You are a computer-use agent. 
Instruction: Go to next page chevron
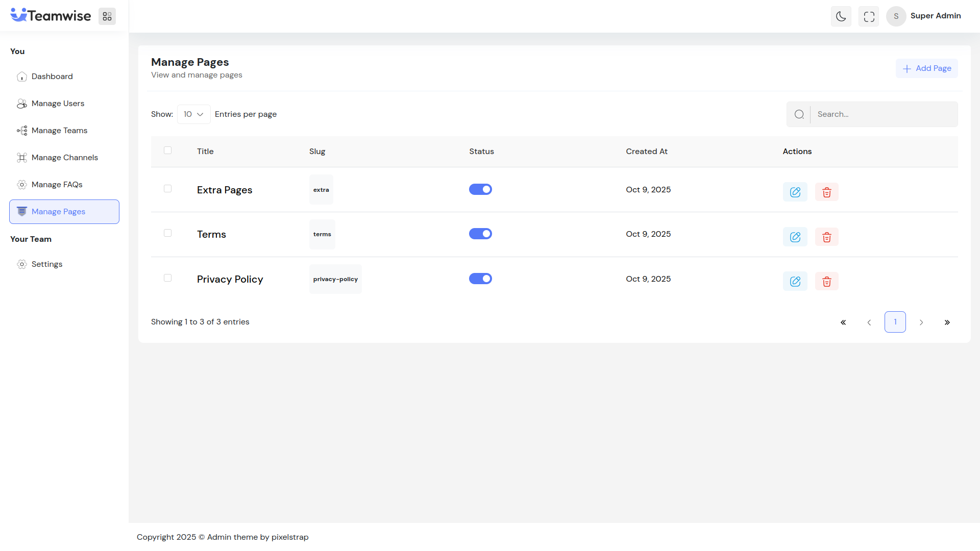(x=921, y=322)
